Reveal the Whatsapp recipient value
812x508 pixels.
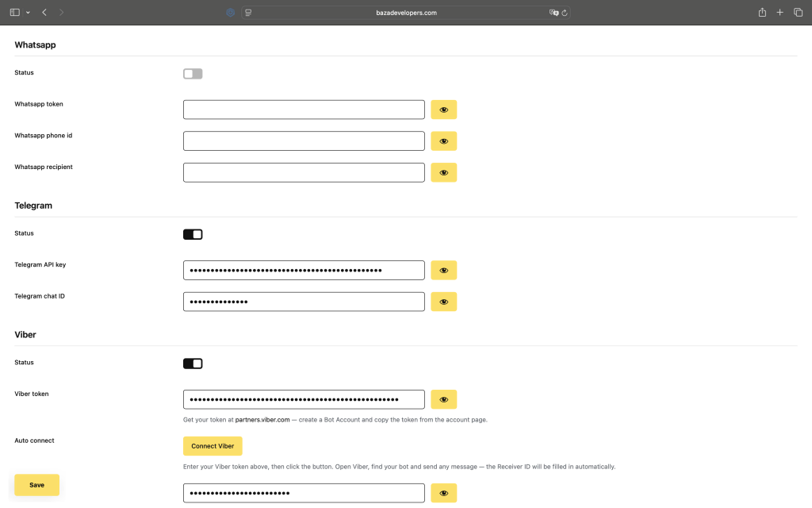pyautogui.click(x=444, y=172)
